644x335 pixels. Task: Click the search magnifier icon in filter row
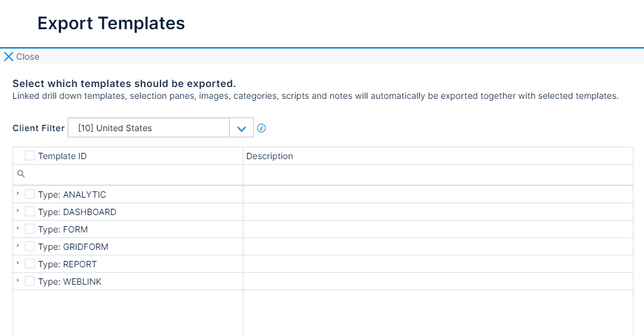[x=20, y=174]
